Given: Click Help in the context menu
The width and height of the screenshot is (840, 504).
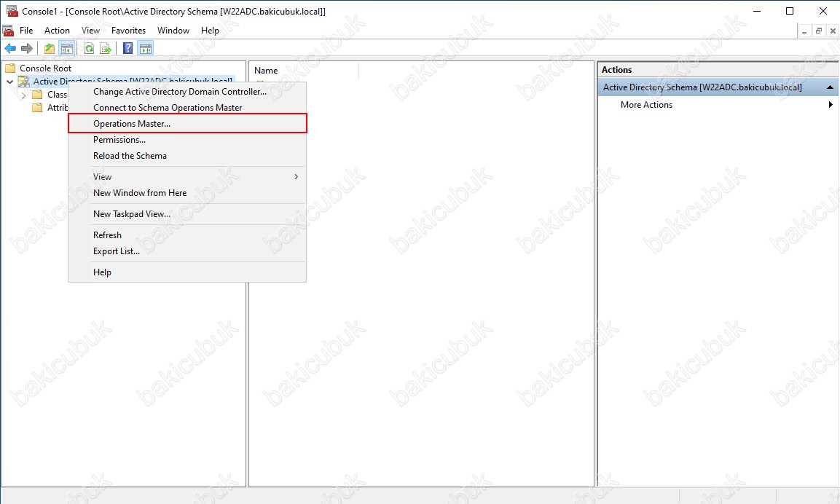Looking at the screenshot, I should (x=187, y=272).
